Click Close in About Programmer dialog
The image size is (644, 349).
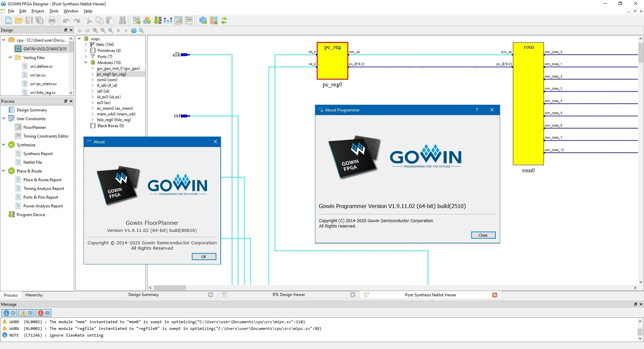pyautogui.click(x=483, y=235)
